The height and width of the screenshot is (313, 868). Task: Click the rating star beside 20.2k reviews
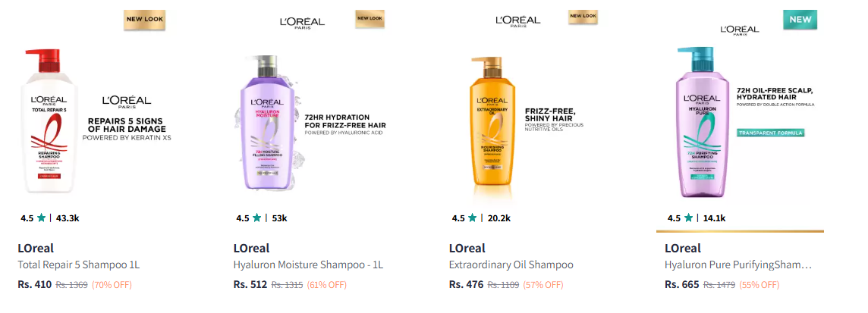[x=473, y=218]
